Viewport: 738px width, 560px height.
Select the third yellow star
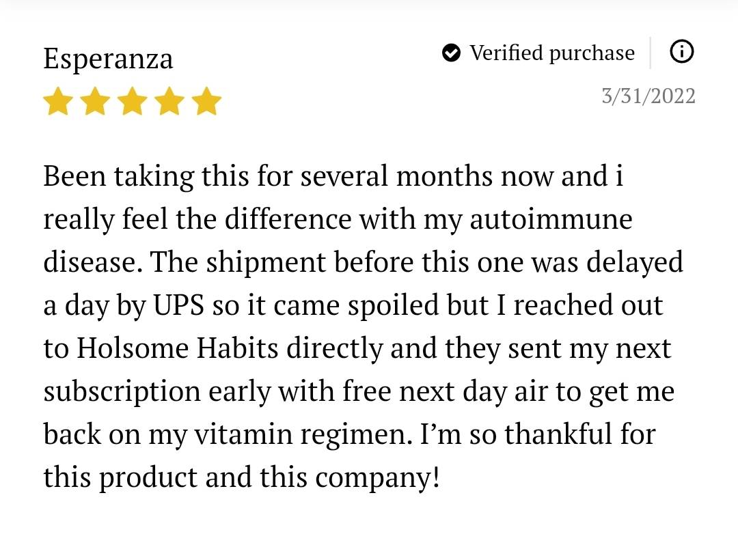[x=133, y=101]
